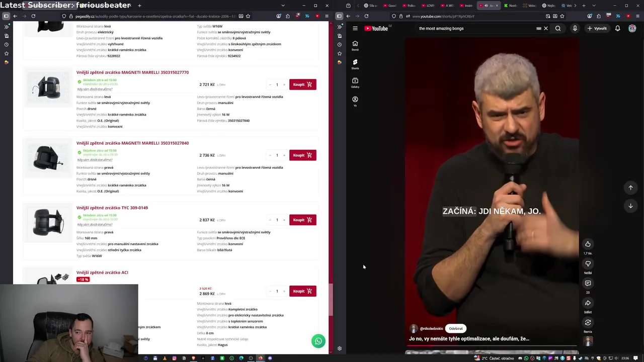
Task: Click the YouTube logo
Action: point(376,29)
